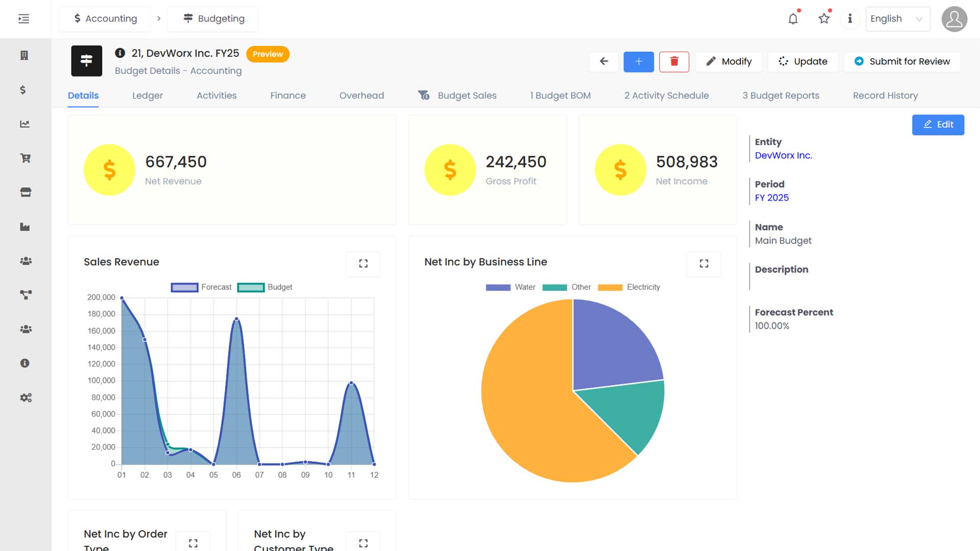The width and height of the screenshot is (980, 551).
Task: Click the Budgeting breadcrumb chevron
Action: [159, 18]
